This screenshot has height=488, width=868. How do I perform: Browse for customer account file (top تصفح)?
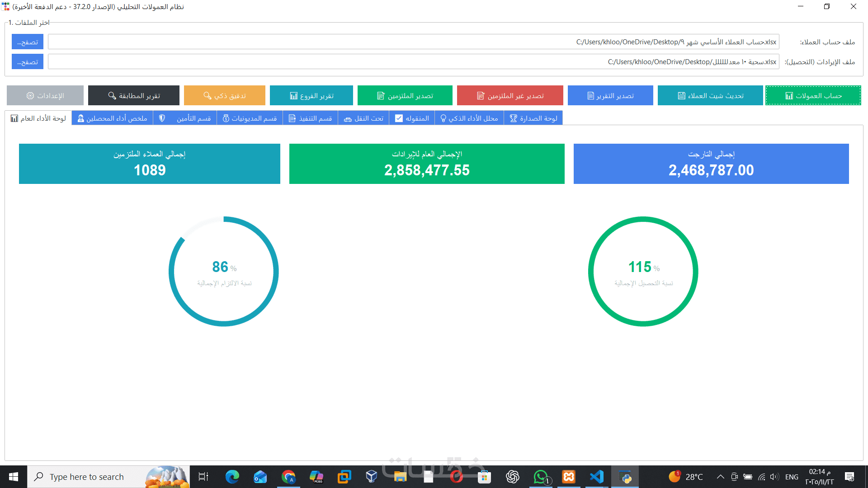28,42
